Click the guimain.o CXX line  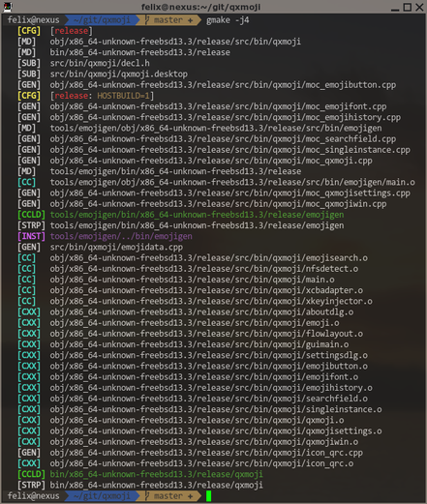[183, 344]
